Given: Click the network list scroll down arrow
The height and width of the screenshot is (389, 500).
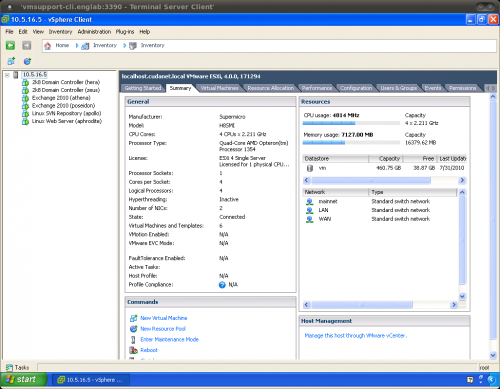Looking at the screenshot, I should pyautogui.click(x=462, y=296).
